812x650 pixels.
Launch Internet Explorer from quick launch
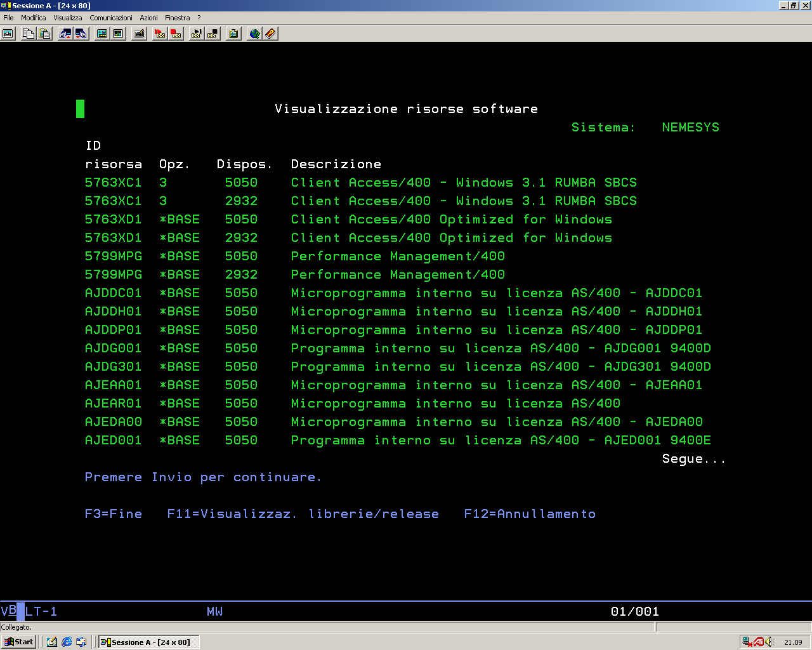(x=67, y=642)
